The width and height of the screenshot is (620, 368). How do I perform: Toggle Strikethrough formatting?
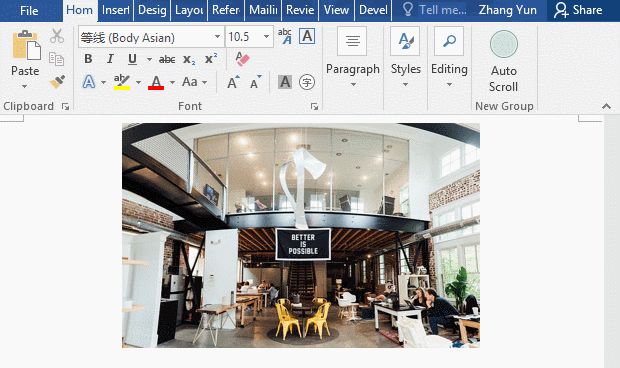[167, 59]
